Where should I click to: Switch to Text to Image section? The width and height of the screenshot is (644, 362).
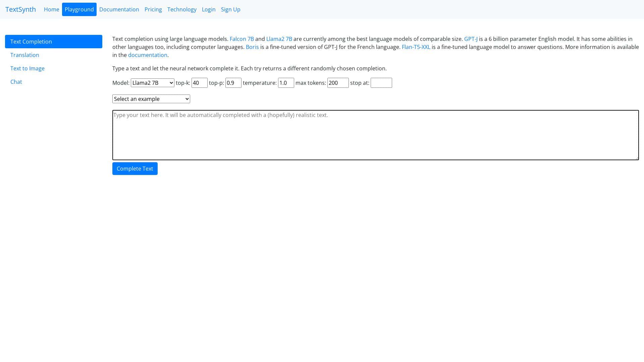(x=28, y=68)
